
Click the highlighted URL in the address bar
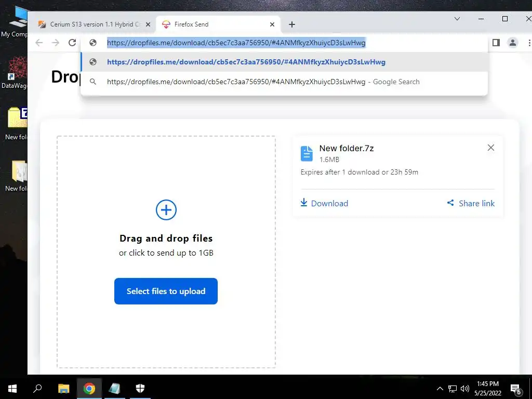(236, 43)
